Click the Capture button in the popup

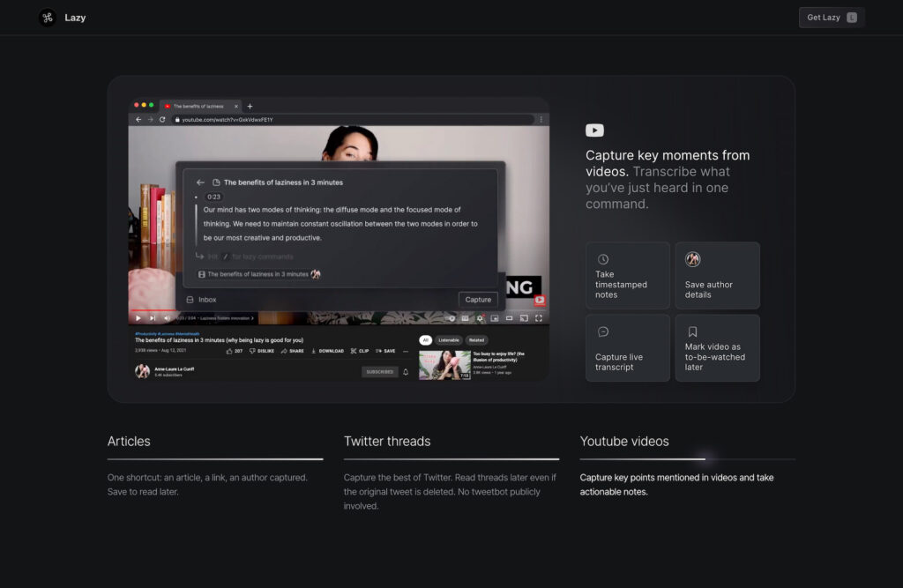tap(478, 300)
